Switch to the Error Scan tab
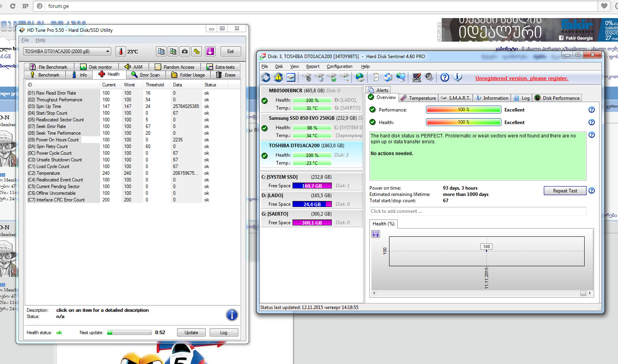This screenshot has height=364, width=618. point(146,75)
